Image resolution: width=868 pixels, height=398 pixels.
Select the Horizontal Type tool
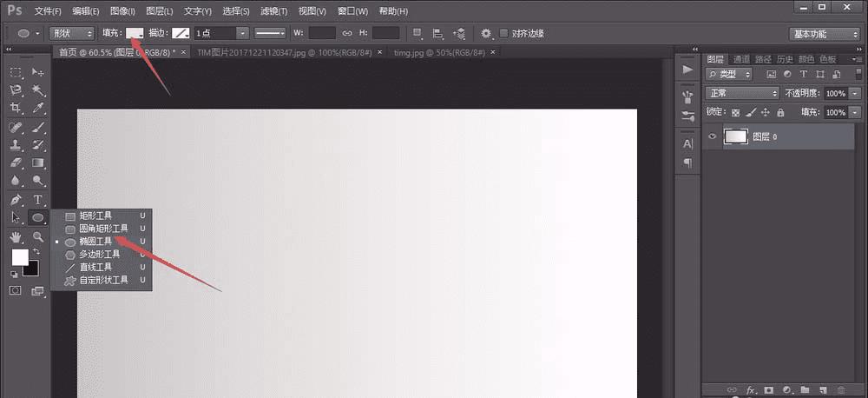(x=37, y=200)
